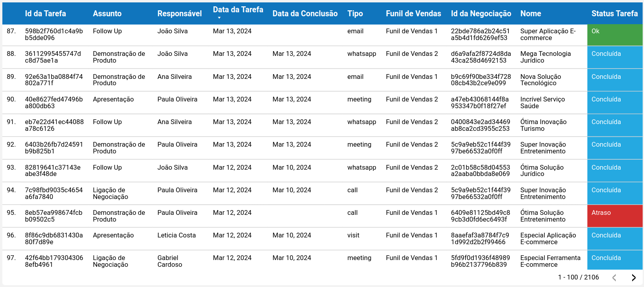Click João Silva in row 93

coord(172,168)
